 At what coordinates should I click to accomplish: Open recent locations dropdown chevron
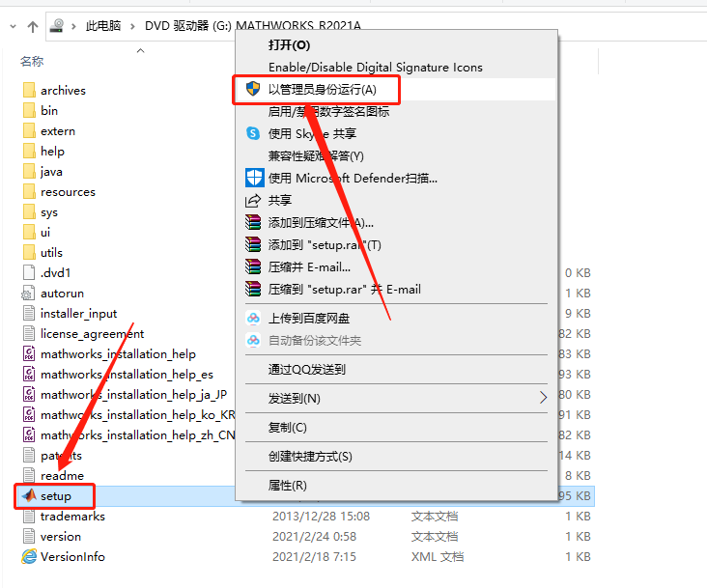[14, 27]
